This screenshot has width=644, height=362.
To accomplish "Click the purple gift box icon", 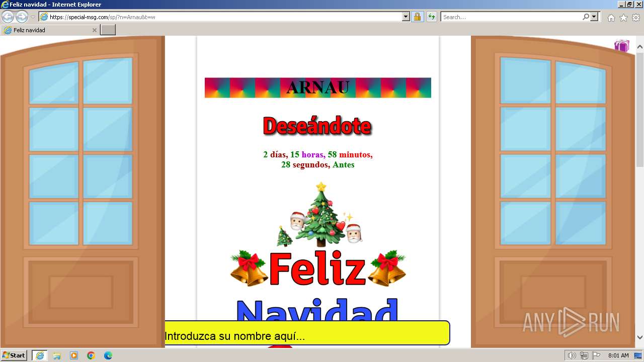I will (622, 46).
